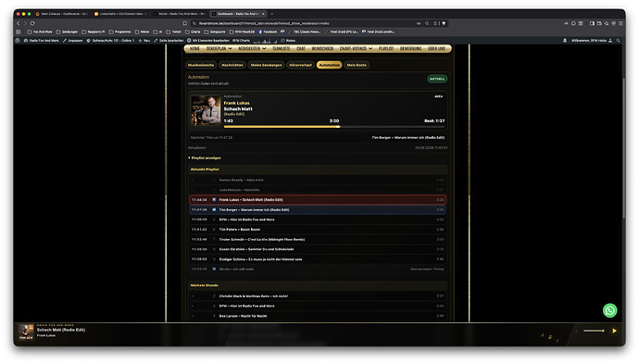Viewport: 639px width, 364px height.
Task: Open the 'Charts' bookmark folder
Action: pyautogui.click(x=194, y=31)
